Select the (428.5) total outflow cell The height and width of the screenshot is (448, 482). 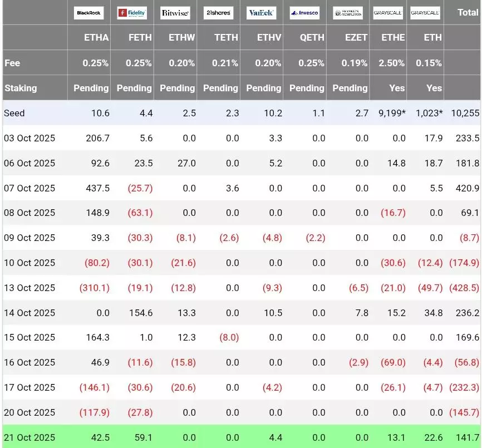(x=464, y=288)
